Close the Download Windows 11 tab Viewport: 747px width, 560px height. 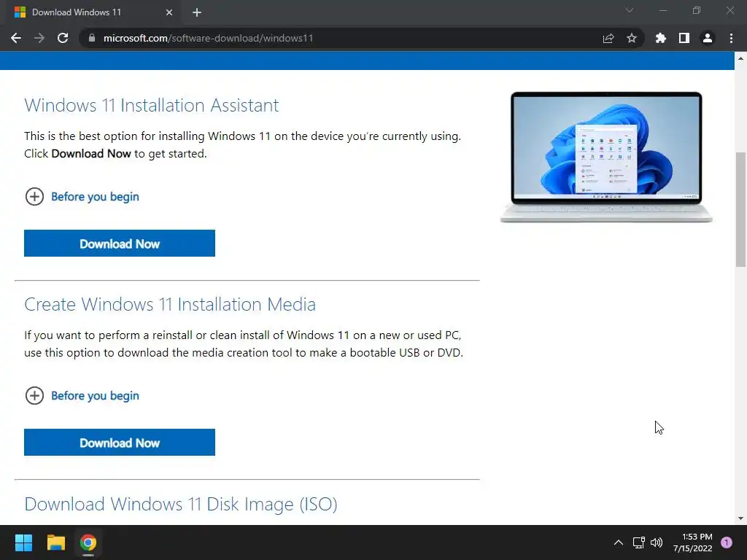pyautogui.click(x=169, y=12)
